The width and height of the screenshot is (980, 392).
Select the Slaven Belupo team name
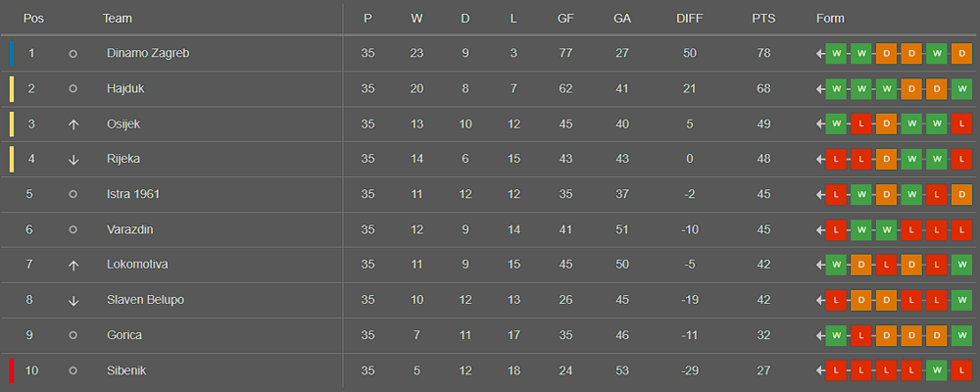coord(146,300)
